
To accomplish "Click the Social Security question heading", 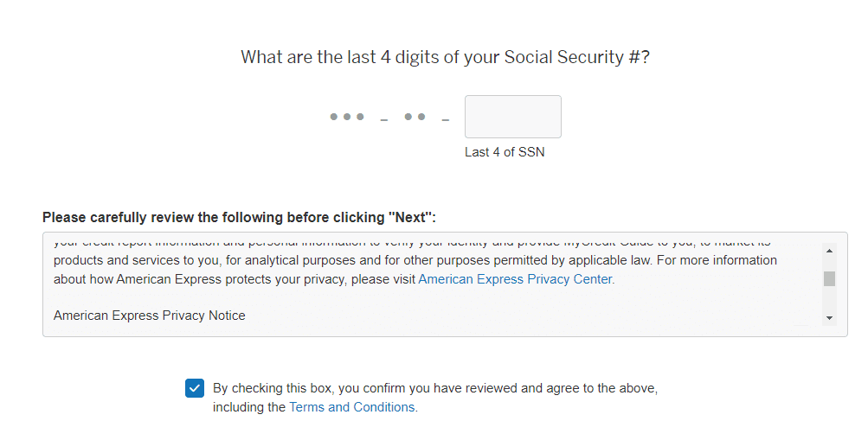I will pos(445,58).
